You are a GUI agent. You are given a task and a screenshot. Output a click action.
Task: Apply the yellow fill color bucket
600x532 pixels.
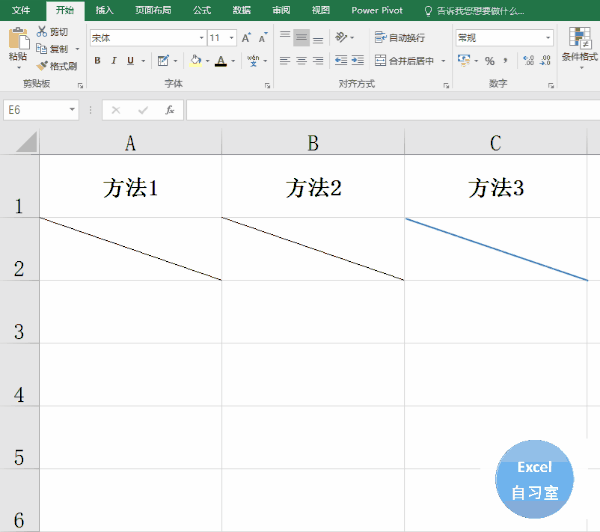pos(196,60)
